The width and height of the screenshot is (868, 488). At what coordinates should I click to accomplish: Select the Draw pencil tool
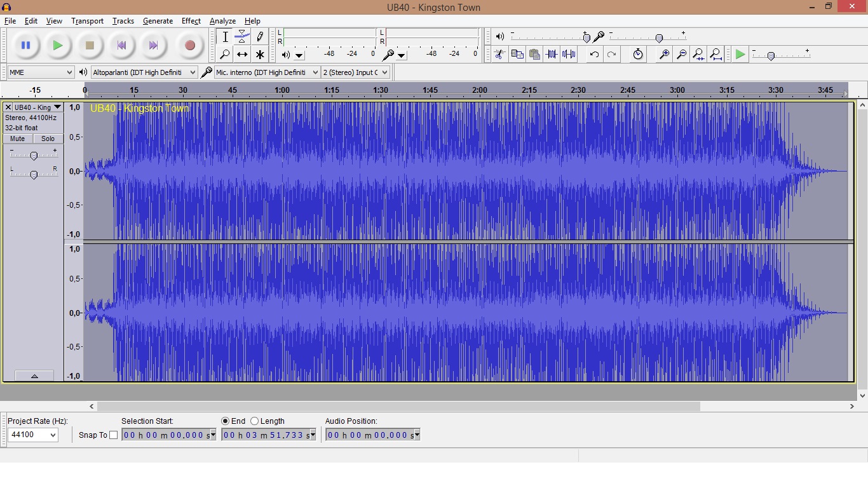pos(260,37)
